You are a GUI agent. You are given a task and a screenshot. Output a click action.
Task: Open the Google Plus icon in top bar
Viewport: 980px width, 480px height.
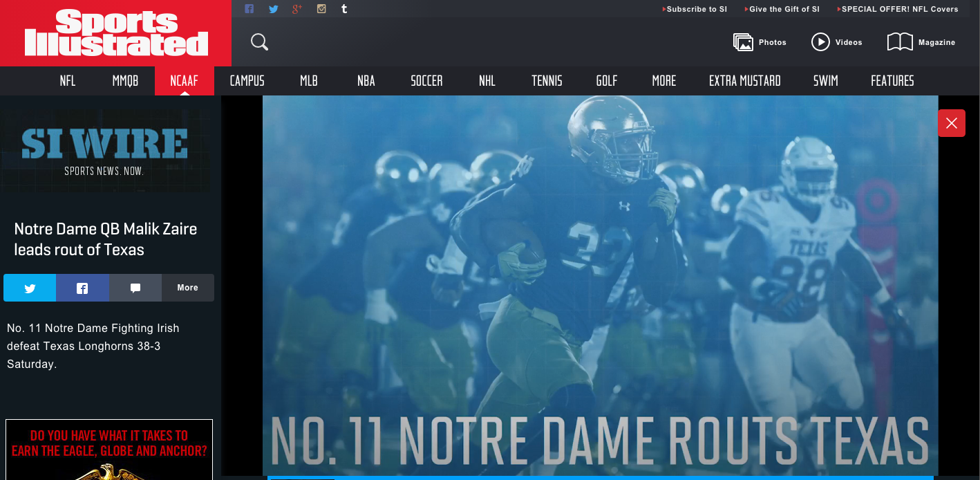[297, 9]
